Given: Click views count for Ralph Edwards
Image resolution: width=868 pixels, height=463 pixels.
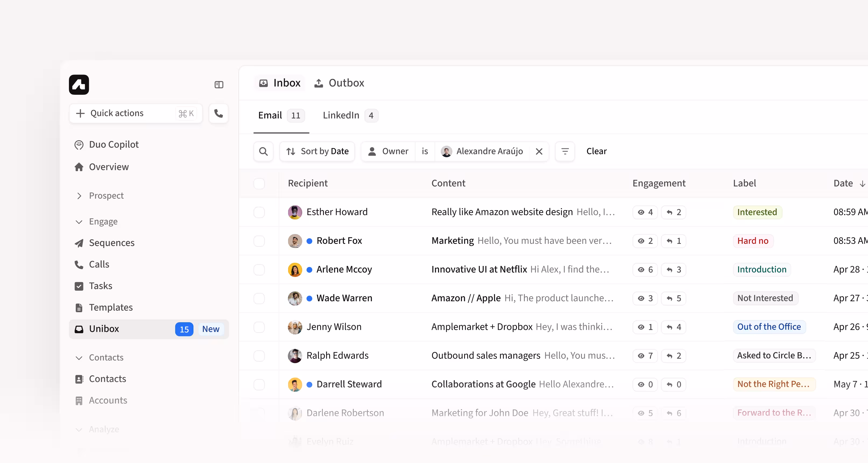Looking at the screenshot, I should tap(645, 356).
